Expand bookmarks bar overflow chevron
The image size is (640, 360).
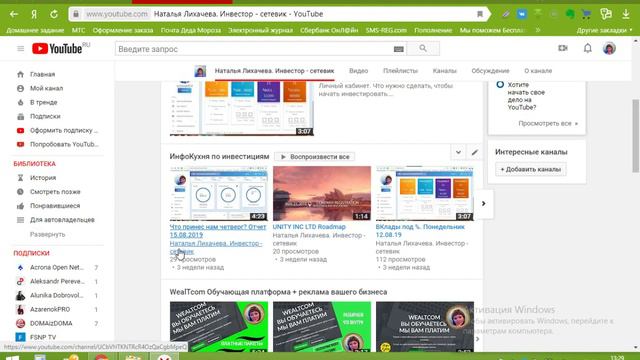pyautogui.click(x=538, y=30)
